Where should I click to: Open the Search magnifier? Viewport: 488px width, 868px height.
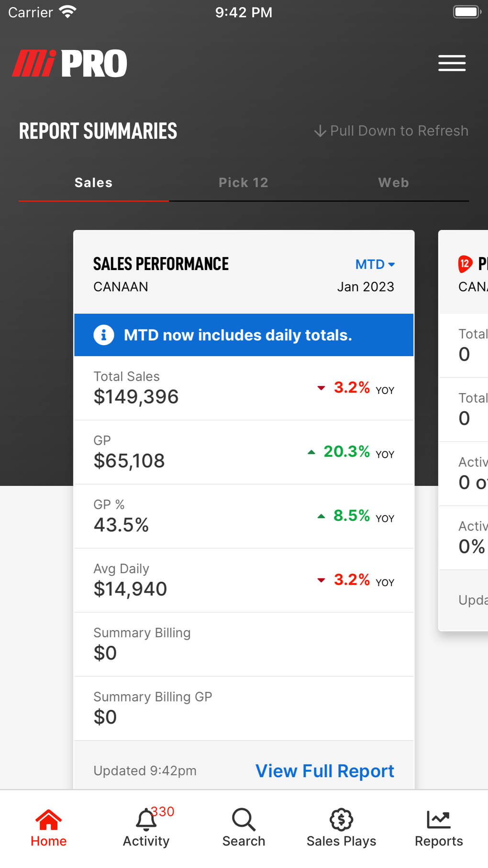pos(244,820)
